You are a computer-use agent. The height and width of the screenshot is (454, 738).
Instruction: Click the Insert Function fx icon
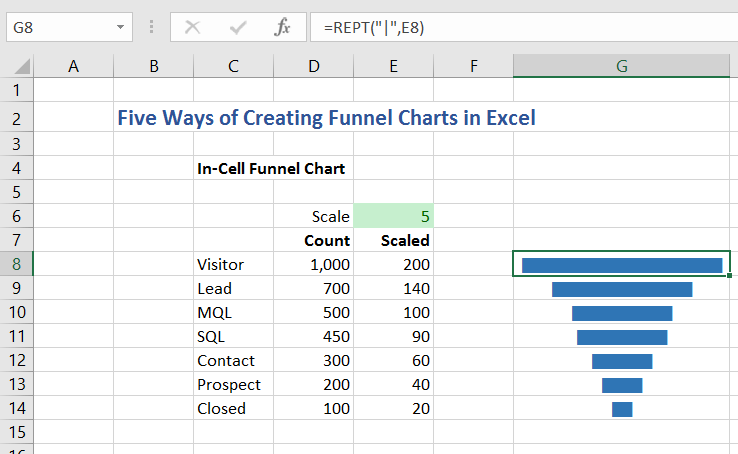[283, 28]
